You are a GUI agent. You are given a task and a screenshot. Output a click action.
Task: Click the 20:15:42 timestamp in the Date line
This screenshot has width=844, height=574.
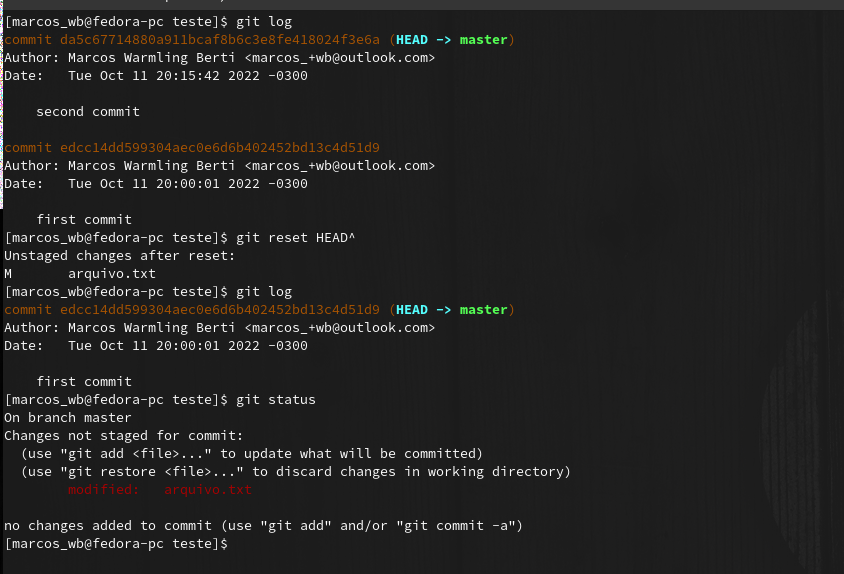(x=188, y=75)
